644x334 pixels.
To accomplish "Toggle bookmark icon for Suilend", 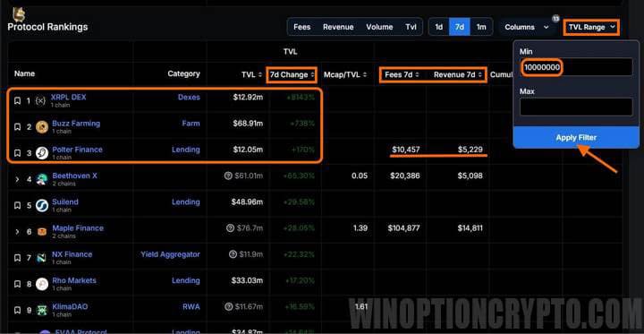I will 17,206.
